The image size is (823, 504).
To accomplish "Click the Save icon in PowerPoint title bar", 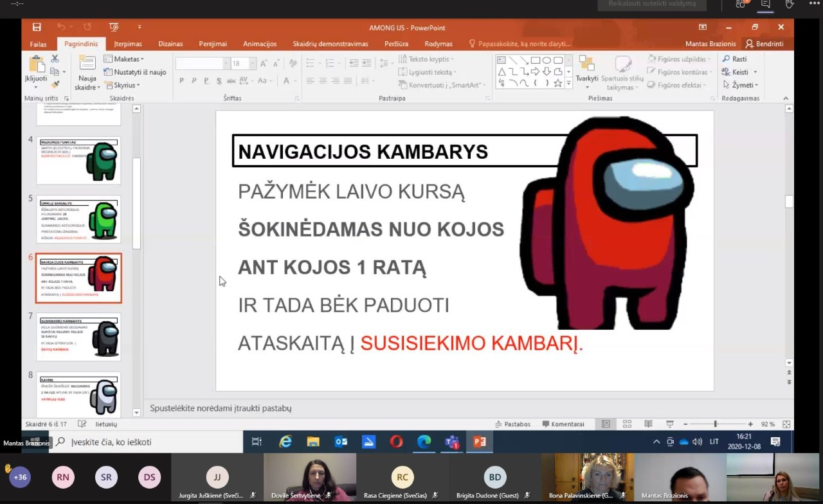I will (x=37, y=27).
